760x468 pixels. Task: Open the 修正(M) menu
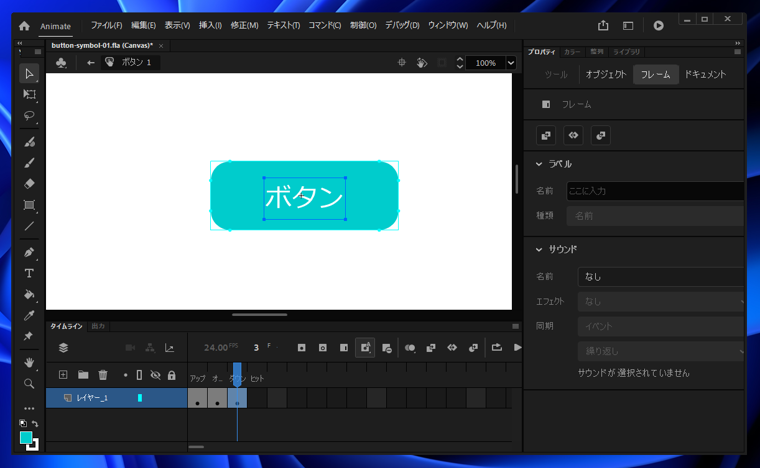pos(244,25)
